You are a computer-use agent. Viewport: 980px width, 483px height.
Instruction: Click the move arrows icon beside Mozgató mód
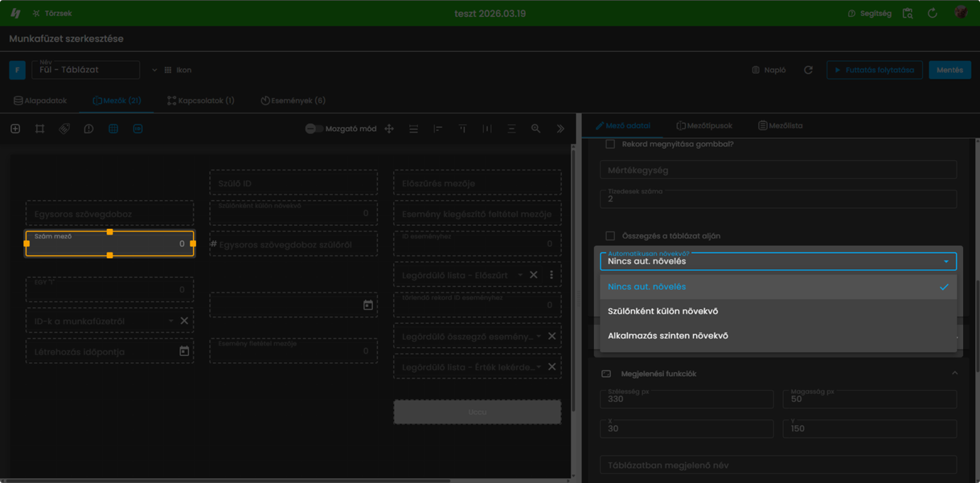pyautogui.click(x=389, y=128)
